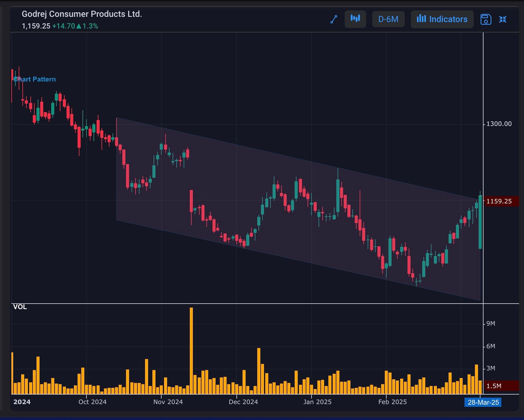The height and width of the screenshot is (420, 524).
Task: Open the D-6M timeframe selector
Action: (388, 19)
